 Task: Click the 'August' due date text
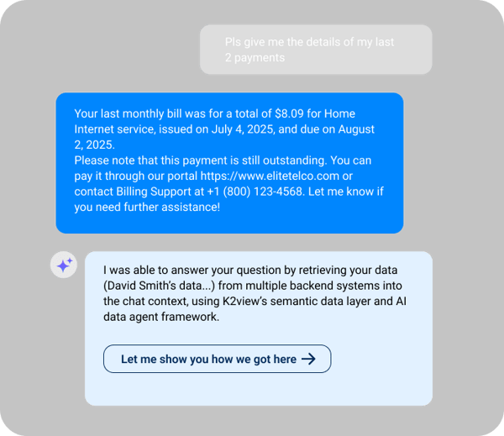pos(356,129)
